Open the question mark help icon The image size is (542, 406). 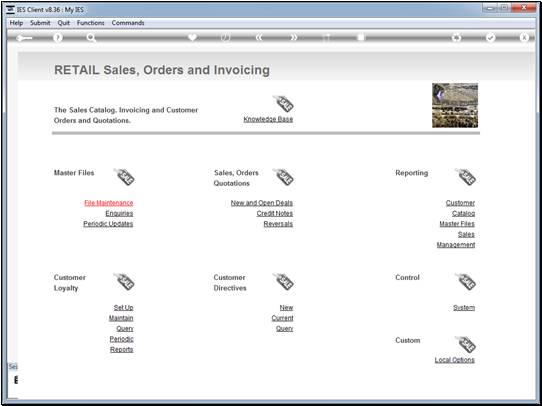point(58,38)
